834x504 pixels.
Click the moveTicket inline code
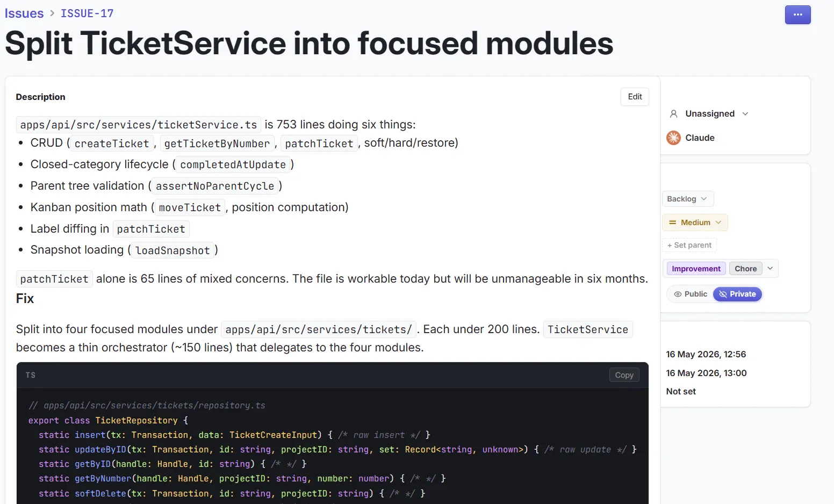190,207
